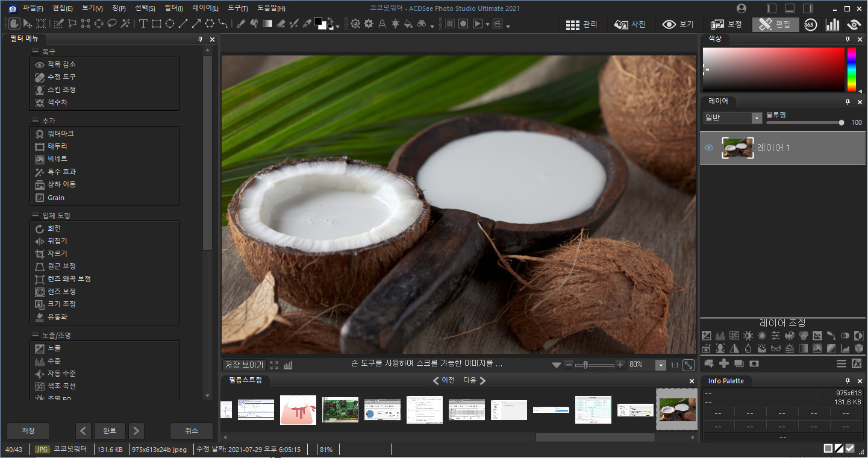868x458 pixels.
Task: Click the fx layer effects icon
Action: [857, 363]
